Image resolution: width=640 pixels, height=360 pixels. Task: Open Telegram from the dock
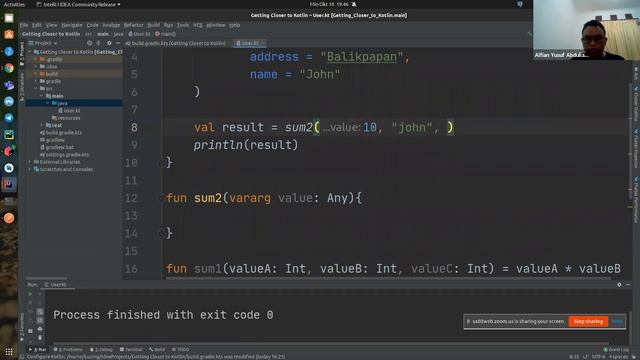coord(9,118)
